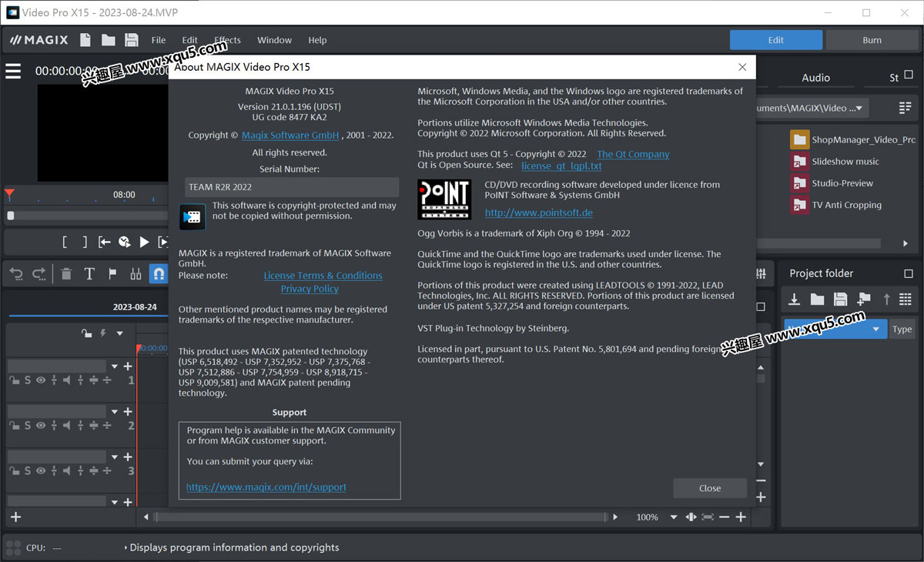Click the plus icon on track 1
Screen dimensions: 924x562
(128, 366)
